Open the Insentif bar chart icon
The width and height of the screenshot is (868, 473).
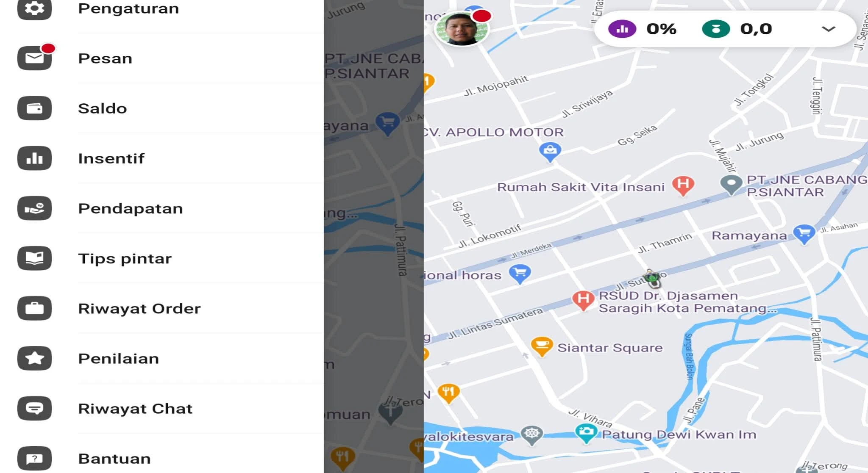click(x=34, y=158)
